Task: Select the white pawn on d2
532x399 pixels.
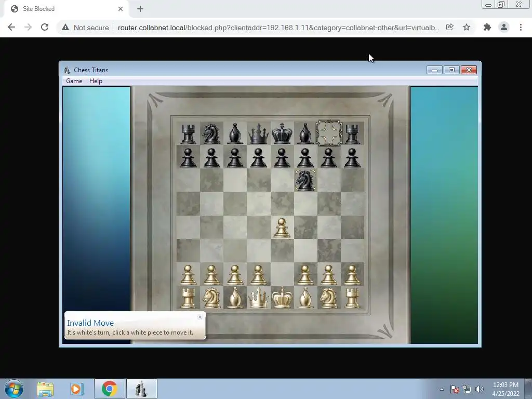Action: click(259, 274)
